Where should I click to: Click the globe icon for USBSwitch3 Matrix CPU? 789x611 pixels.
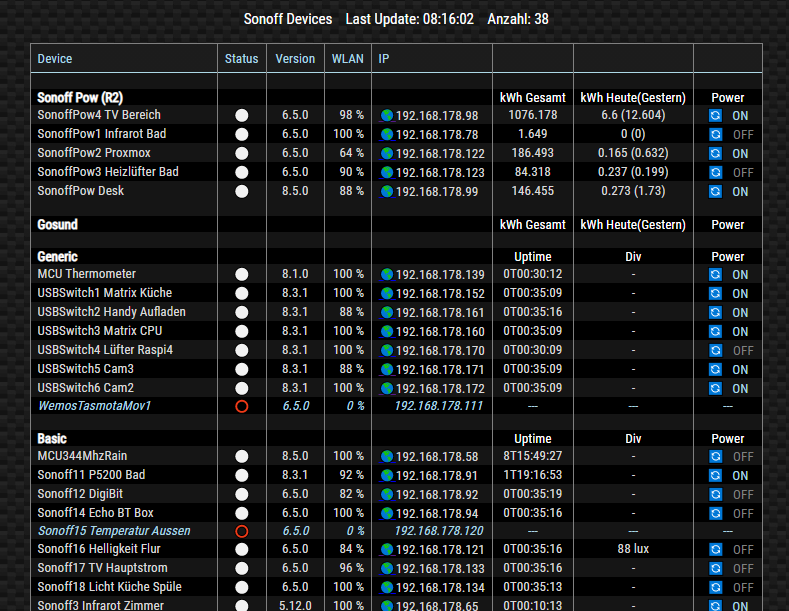coord(386,331)
